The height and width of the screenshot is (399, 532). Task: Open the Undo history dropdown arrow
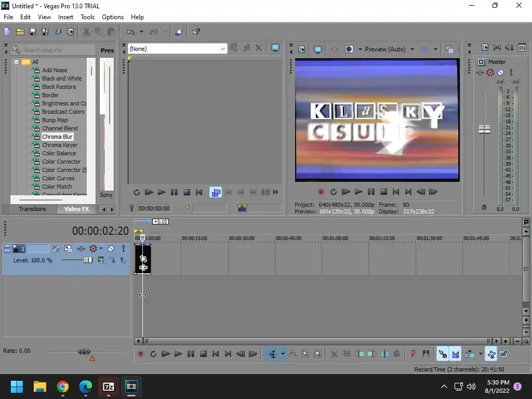pyautogui.click(x=141, y=32)
